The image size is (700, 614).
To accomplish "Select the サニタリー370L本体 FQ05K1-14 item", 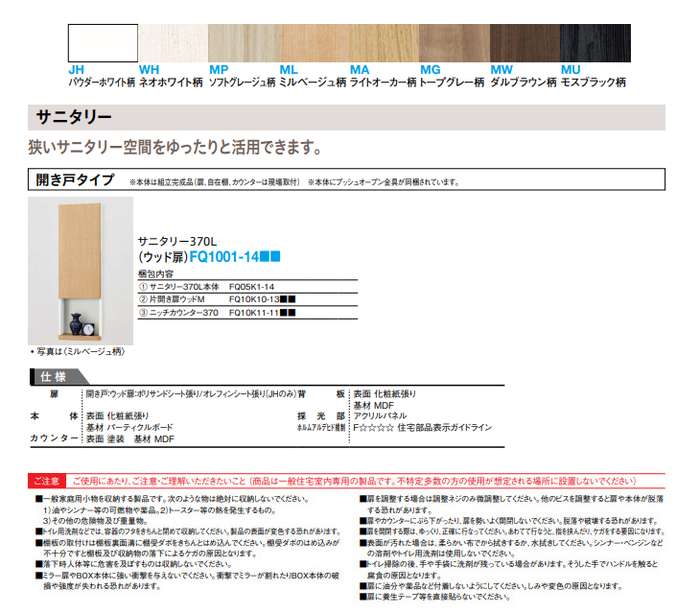I will (x=207, y=287).
